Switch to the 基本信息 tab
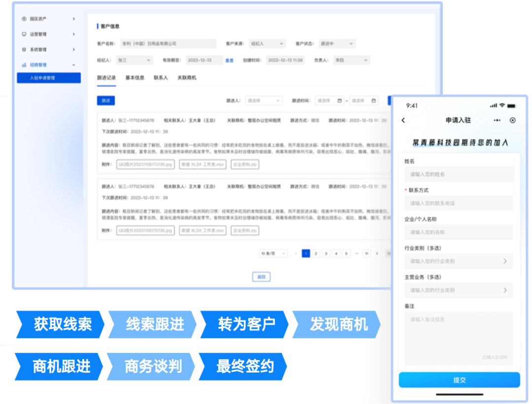532x404 pixels. tap(135, 78)
